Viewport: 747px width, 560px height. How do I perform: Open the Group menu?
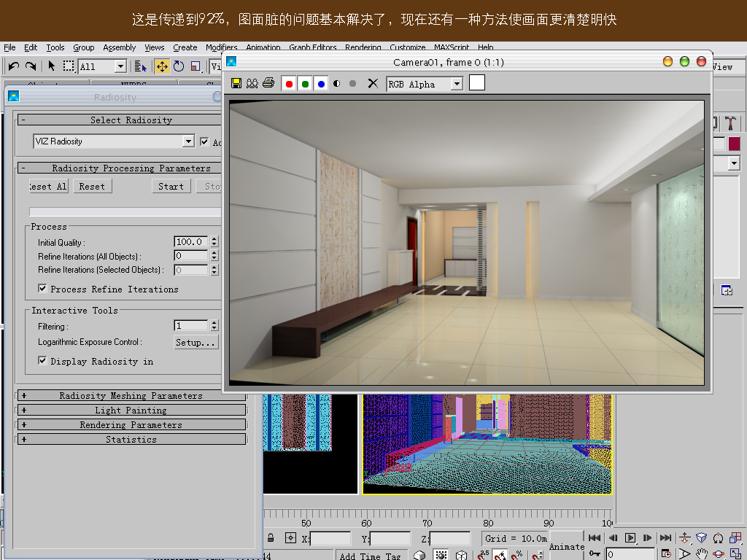pos(84,47)
